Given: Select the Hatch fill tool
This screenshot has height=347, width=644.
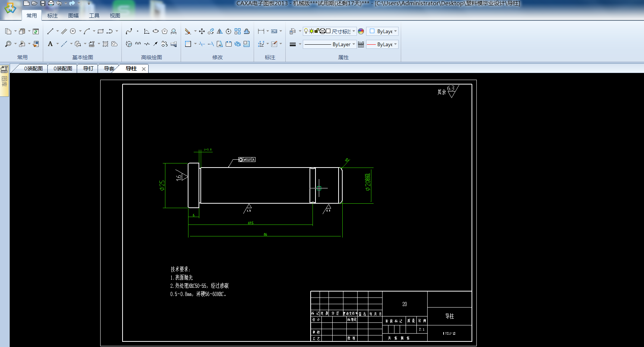Looking at the screenshot, I should click(x=105, y=44).
